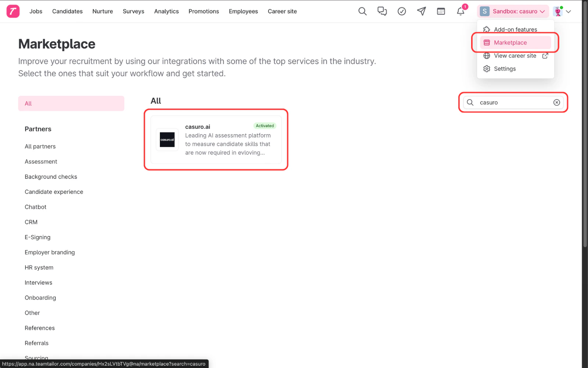
Task: Filter by Interviews category
Action: coord(38,283)
